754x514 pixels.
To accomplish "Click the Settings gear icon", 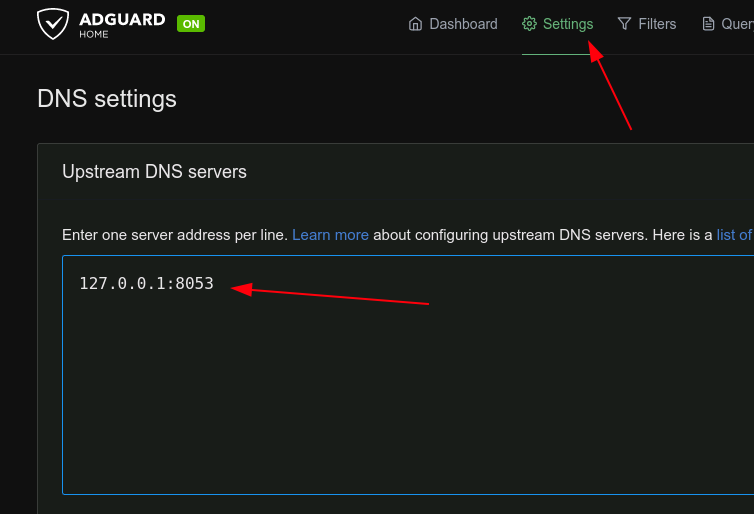I will coord(529,24).
